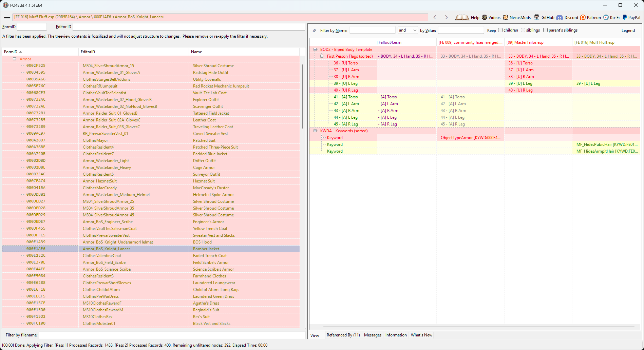Enable Keep siblings checkbox

(x=523, y=30)
